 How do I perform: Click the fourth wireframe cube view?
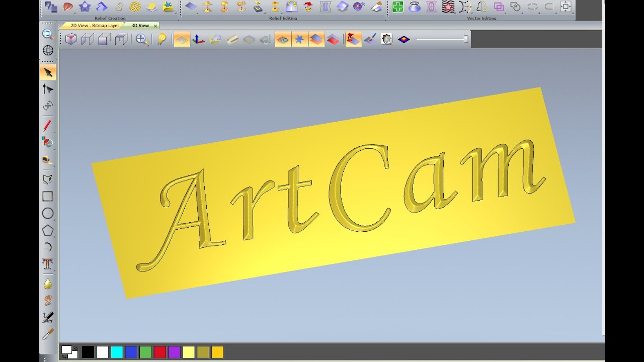pyautogui.click(x=121, y=39)
